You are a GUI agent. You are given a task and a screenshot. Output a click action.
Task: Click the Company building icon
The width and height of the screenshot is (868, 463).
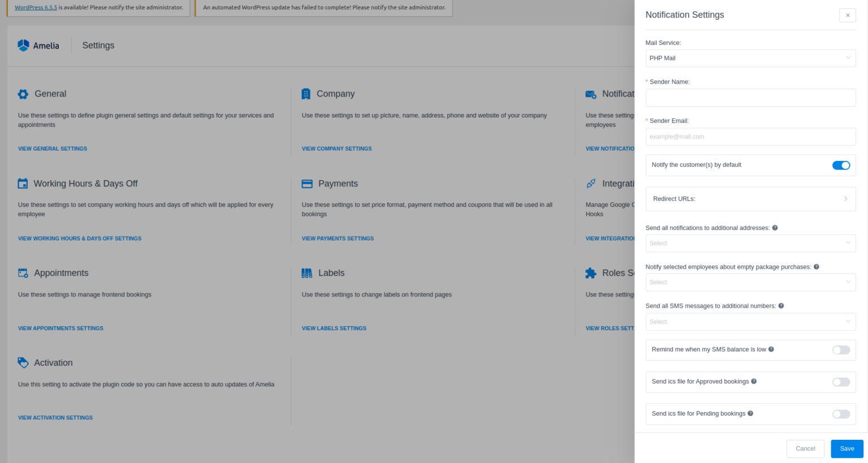pos(307,94)
